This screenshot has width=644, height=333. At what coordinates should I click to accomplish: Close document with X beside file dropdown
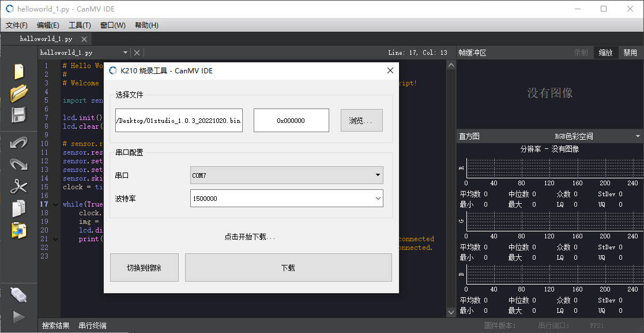point(137,53)
